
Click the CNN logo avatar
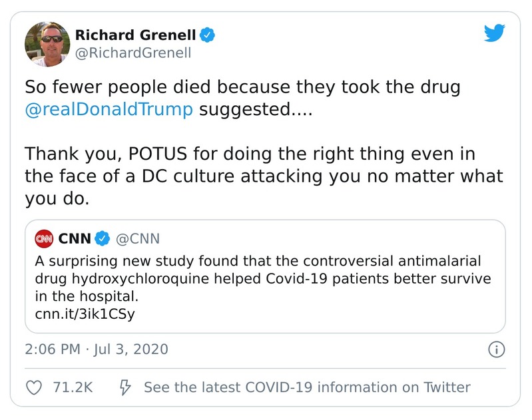(44, 238)
